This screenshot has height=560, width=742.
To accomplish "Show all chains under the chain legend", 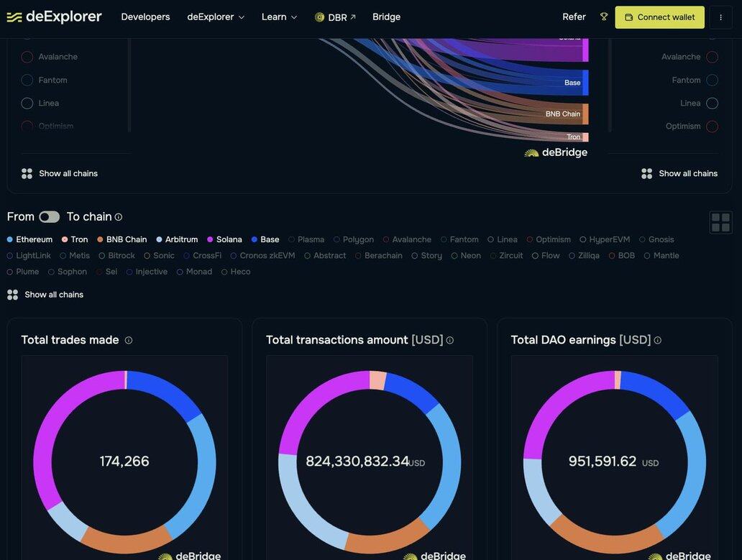I will (x=53, y=295).
